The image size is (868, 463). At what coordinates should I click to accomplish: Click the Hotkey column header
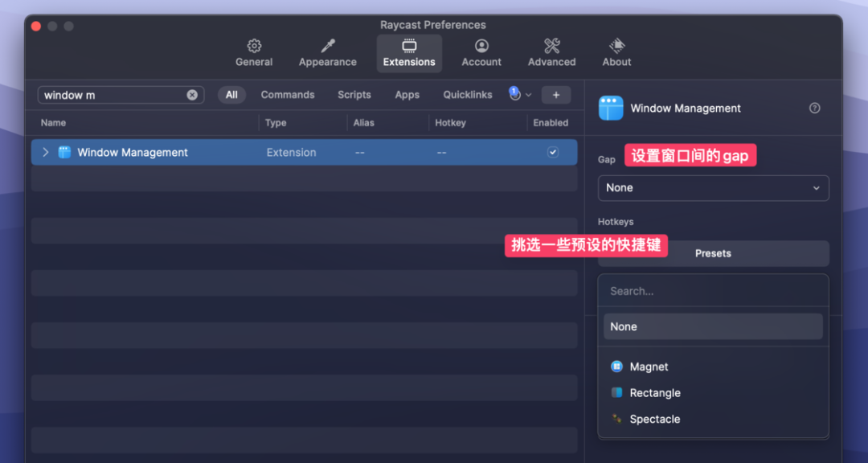click(x=450, y=122)
